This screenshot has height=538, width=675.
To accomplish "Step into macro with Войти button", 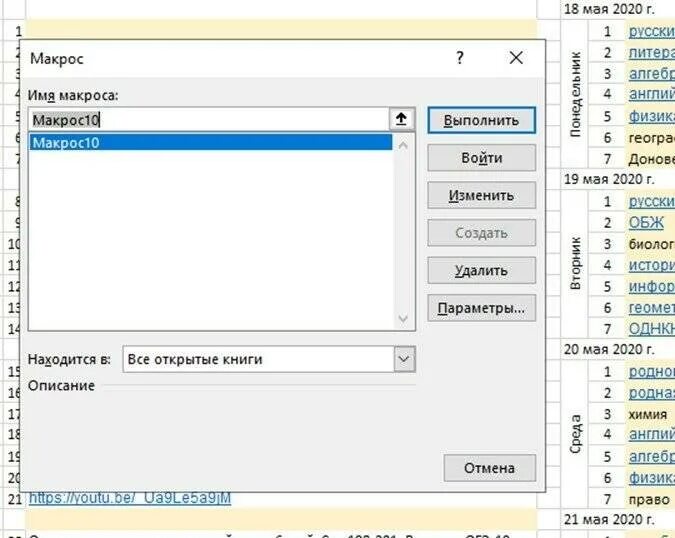I will coord(481,158).
